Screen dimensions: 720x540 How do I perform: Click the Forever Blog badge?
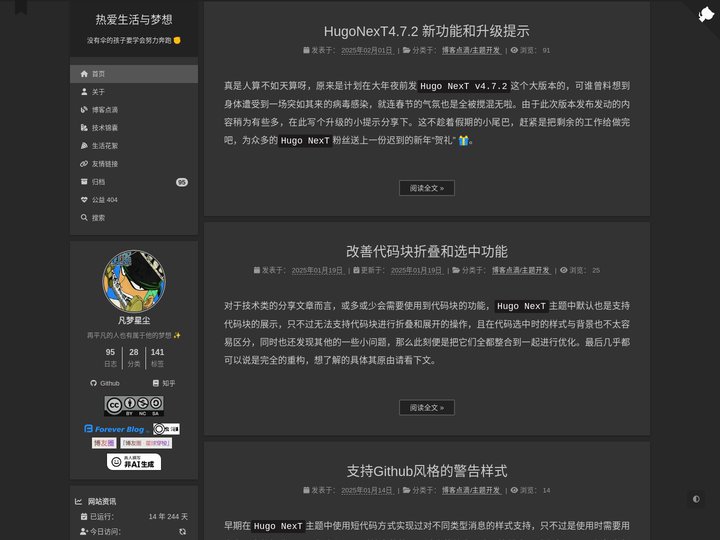click(x=117, y=429)
